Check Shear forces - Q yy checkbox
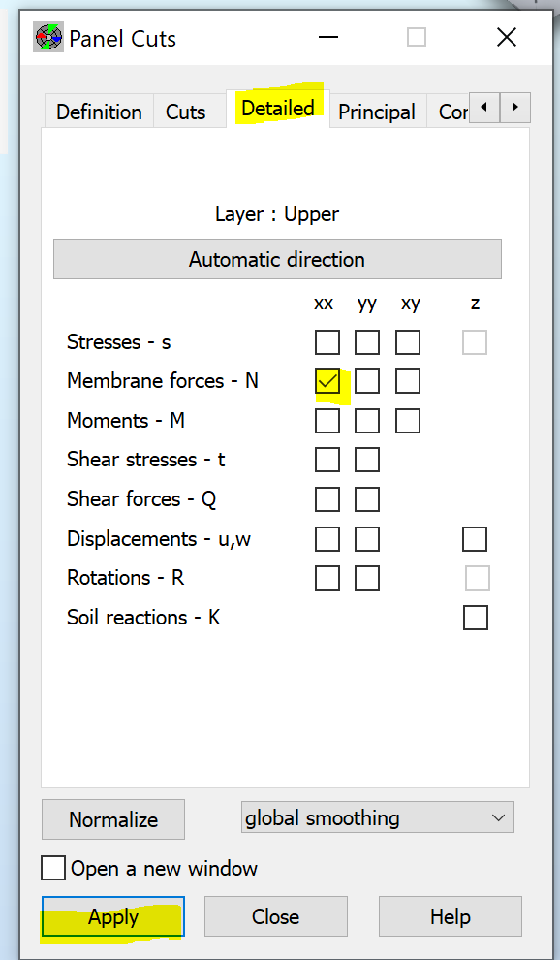560x960 pixels. pyautogui.click(x=367, y=499)
